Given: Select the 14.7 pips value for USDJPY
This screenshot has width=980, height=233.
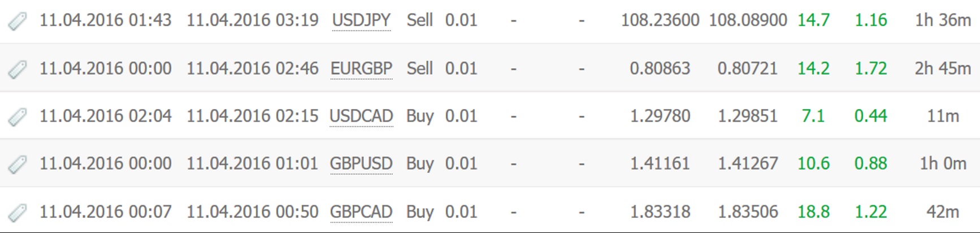Looking at the screenshot, I should 813,20.
